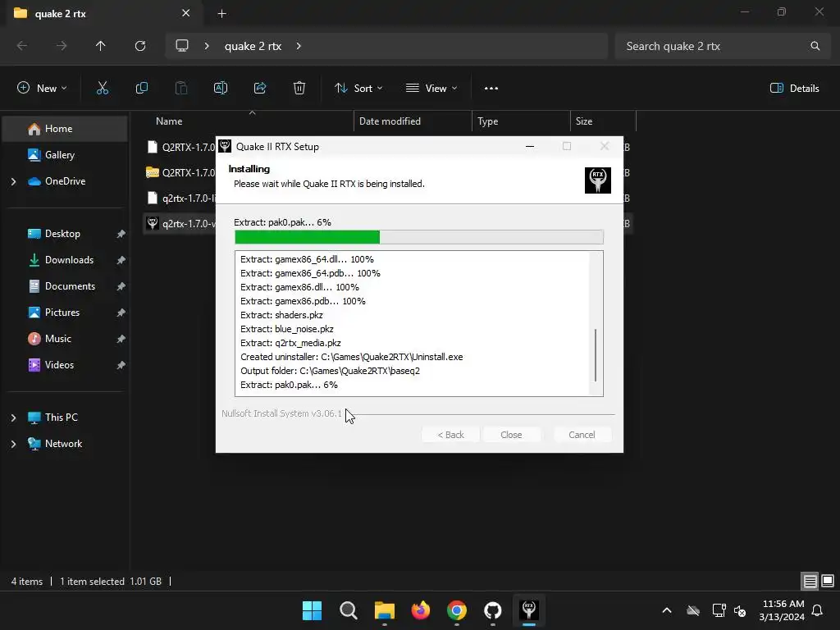Sort by Date modified column header
The height and width of the screenshot is (630, 840).
tap(413, 121)
